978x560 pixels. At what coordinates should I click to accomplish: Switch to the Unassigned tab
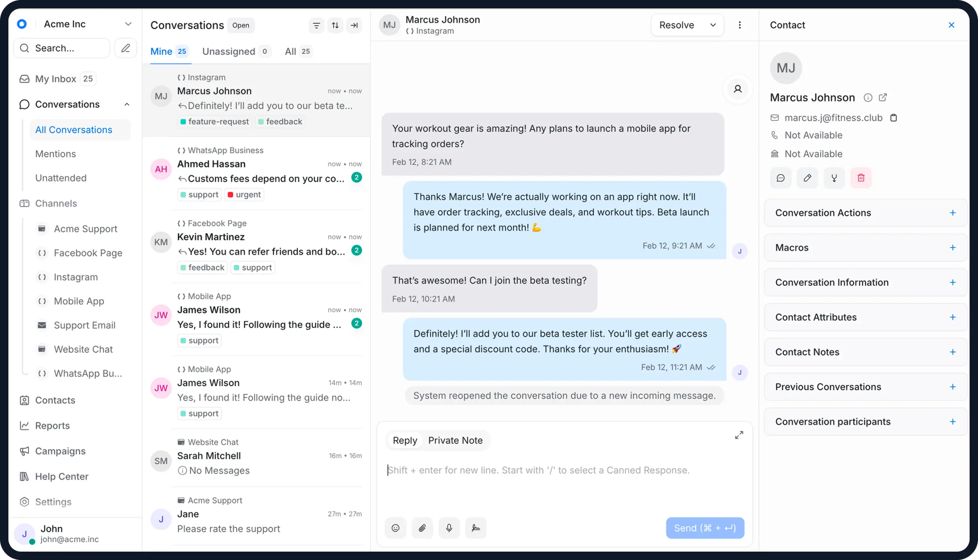click(229, 51)
